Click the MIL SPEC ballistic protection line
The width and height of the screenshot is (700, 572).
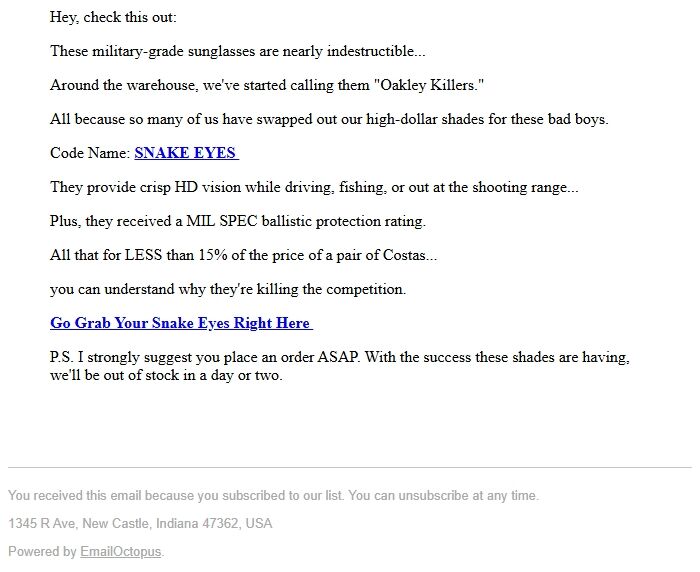click(x=237, y=221)
